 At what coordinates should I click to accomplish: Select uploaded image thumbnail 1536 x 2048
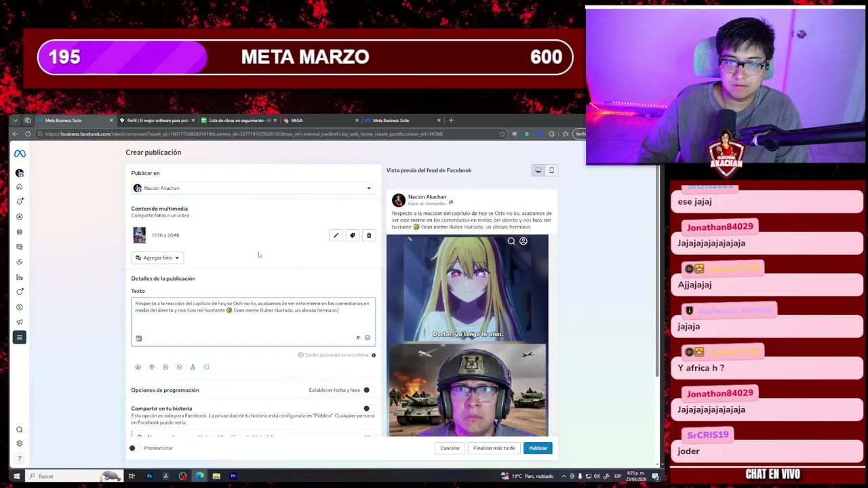click(139, 235)
